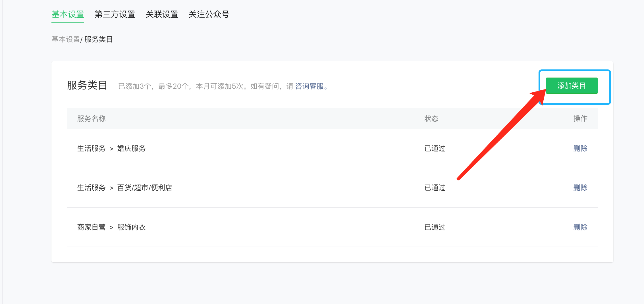
Task: Delete the 百货/超市/便利店 category
Action: (580, 188)
